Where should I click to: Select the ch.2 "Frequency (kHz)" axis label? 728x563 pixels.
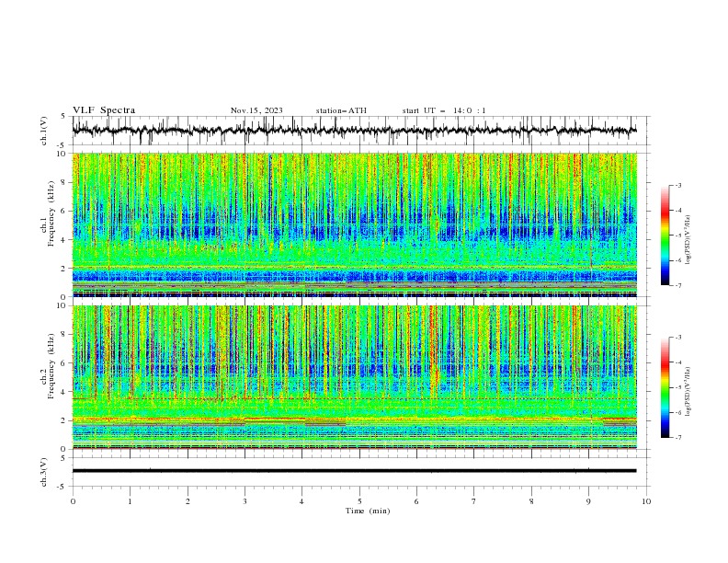coord(51,365)
